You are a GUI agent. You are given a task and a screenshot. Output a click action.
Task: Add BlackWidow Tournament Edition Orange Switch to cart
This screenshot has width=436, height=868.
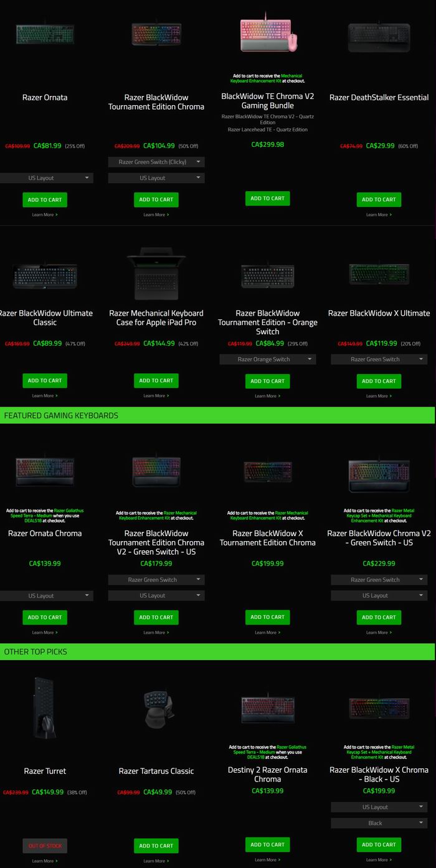268,381
